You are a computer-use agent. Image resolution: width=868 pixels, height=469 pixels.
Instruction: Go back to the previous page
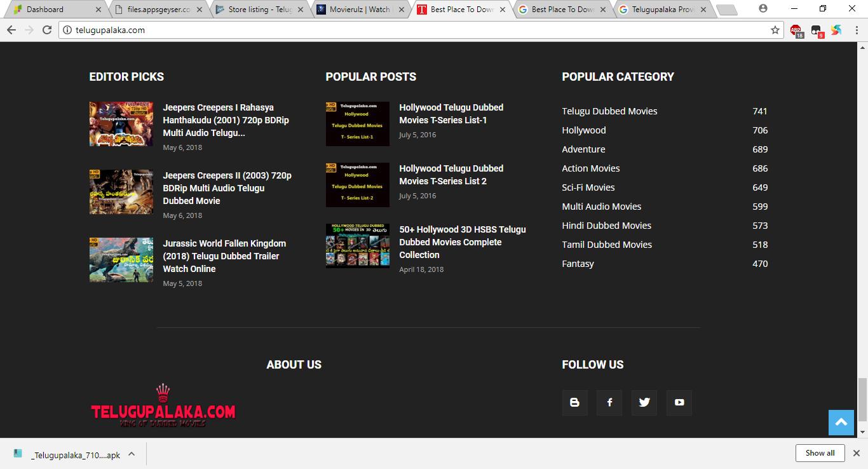pos(11,30)
